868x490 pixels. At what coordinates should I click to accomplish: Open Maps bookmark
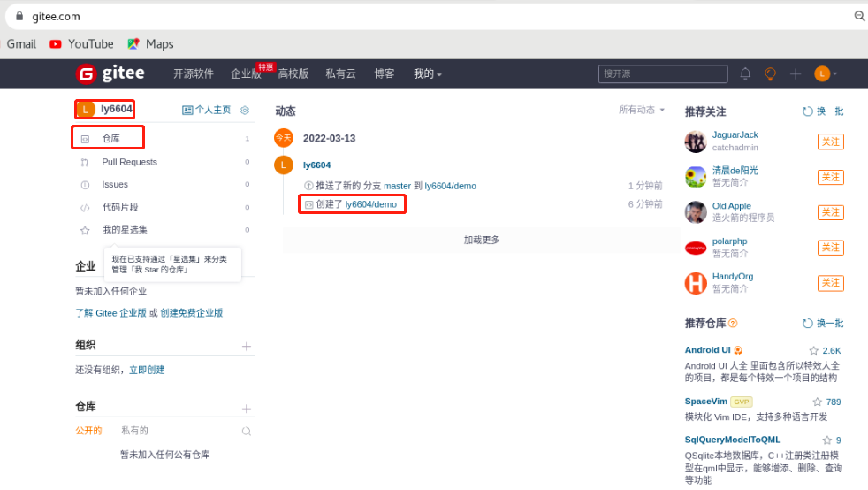(x=150, y=43)
